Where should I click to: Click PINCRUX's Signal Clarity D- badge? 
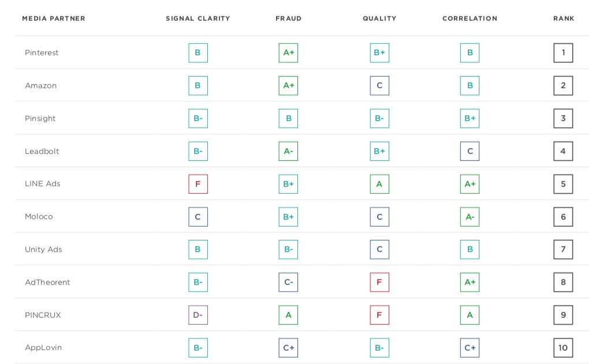click(x=198, y=315)
